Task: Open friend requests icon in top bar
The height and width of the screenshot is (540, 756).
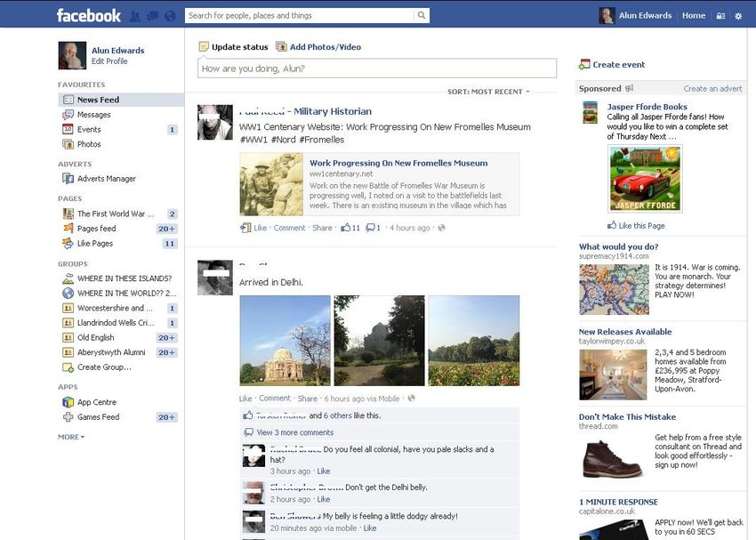Action: pyautogui.click(x=135, y=16)
